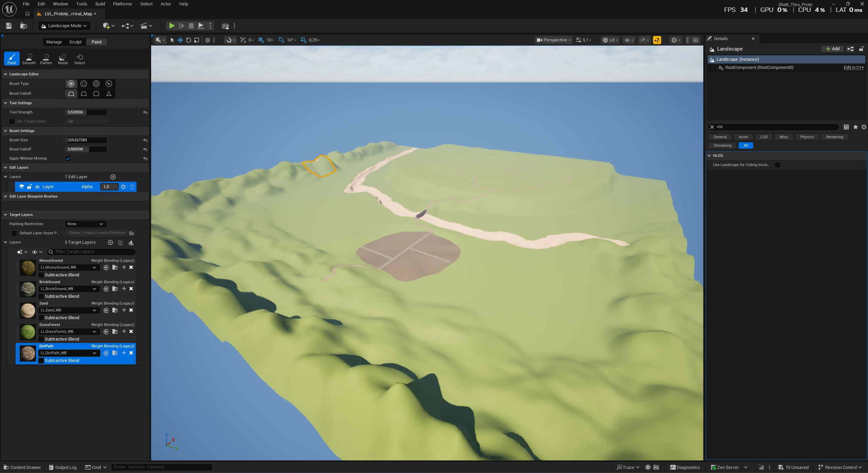Toggle Default Layer Asset Path checkbox

tap(14, 233)
